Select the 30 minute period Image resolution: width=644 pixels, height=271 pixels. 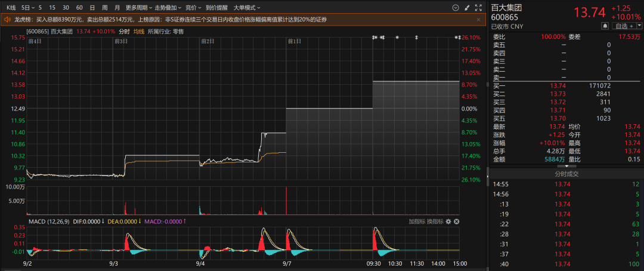tap(66, 7)
